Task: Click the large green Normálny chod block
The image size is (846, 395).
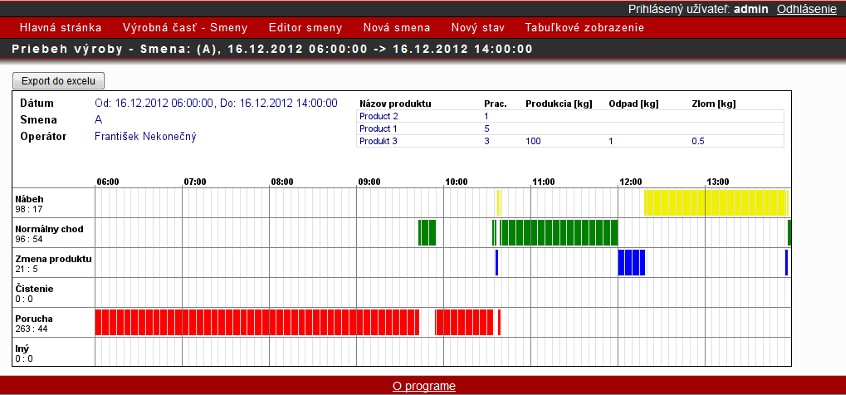Action: tap(558, 233)
